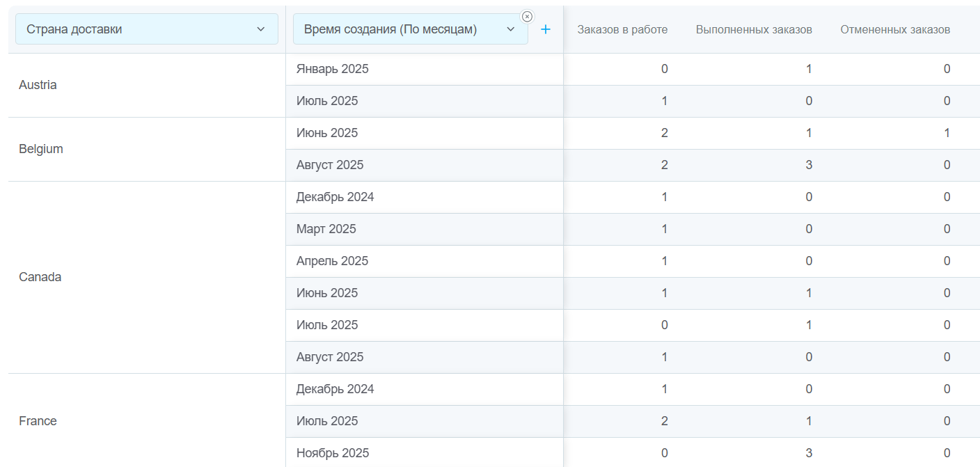Viewport: 980px width, 467px height.
Task: Select the Canada country cell
Action: point(40,277)
